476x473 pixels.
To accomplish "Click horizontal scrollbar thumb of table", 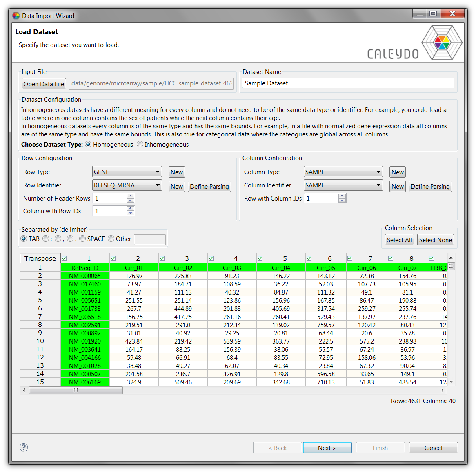I will [76, 390].
